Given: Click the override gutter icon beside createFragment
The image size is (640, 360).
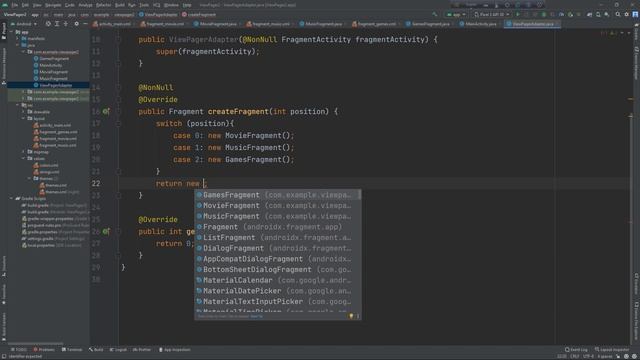Looking at the screenshot, I should click(x=106, y=111).
